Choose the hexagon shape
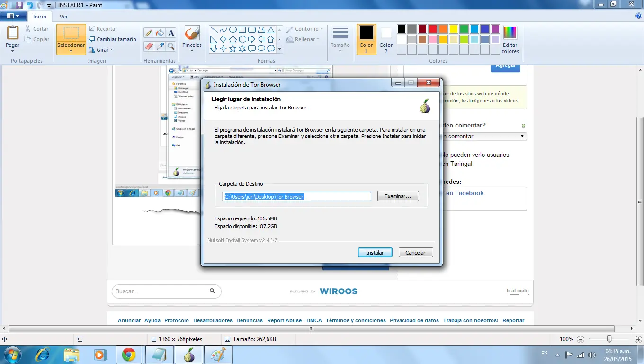The width and height of the screenshot is (644, 364). [x=242, y=39]
